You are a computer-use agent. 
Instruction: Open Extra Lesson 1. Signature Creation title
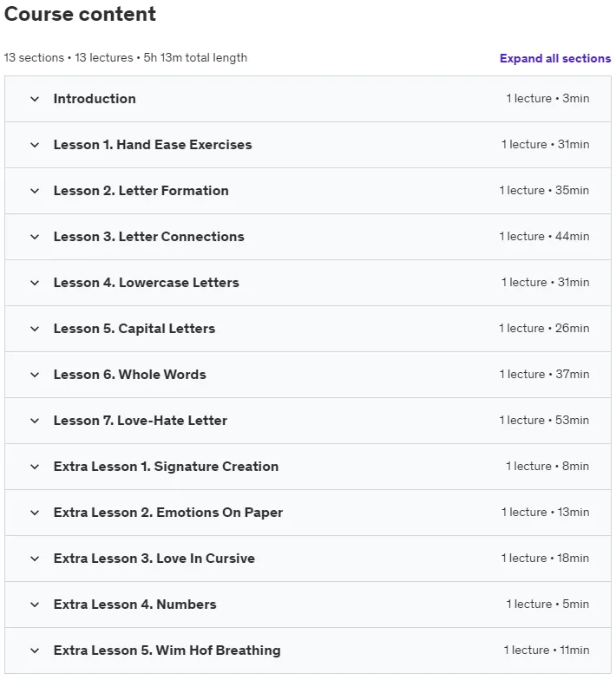(x=166, y=467)
